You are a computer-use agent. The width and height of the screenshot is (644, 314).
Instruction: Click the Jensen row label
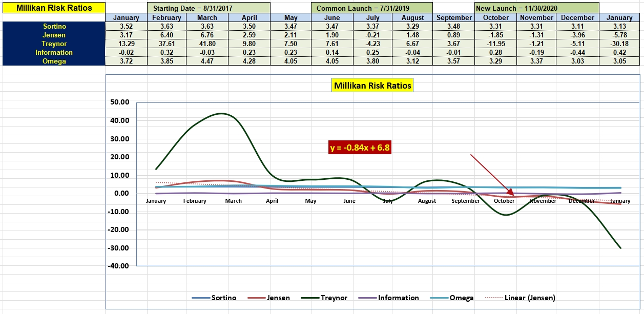coord(54,35)
